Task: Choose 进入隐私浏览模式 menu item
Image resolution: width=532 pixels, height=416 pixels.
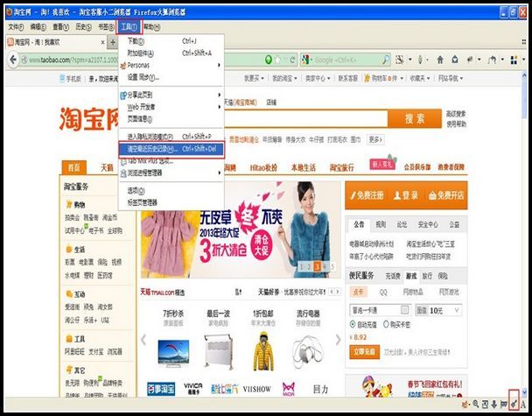Action: [171, 137]
